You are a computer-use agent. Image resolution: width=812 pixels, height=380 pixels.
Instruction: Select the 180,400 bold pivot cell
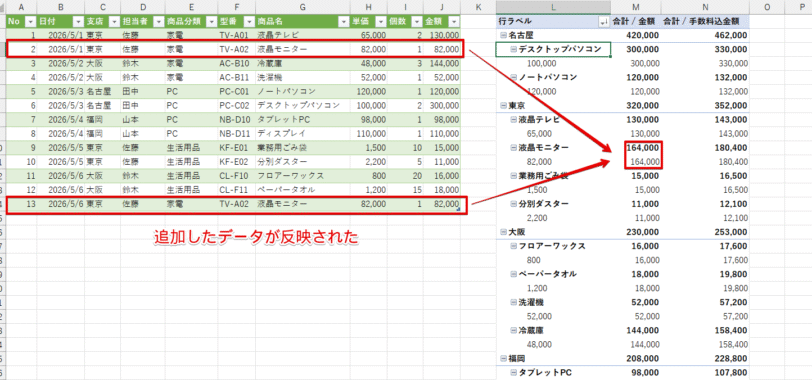tap(705, 148)
